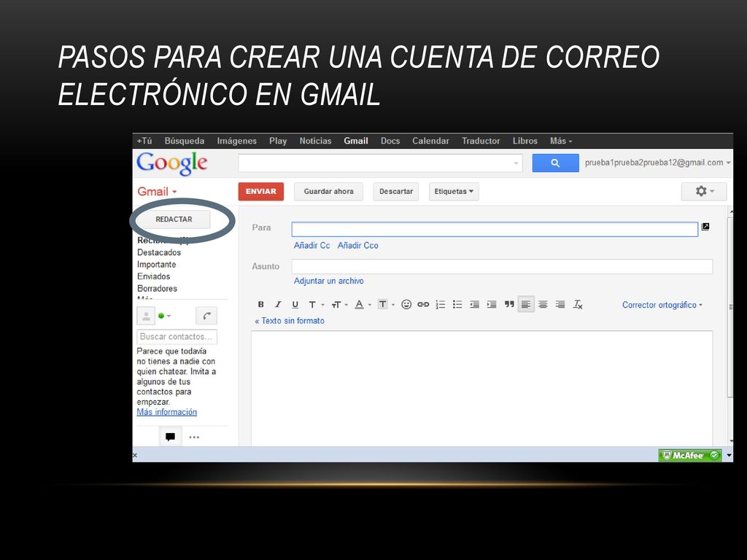The width and height of the screenshot is (747, 560).
Task: Open +Tú in the top bar
Action: (x=144, y=141)
